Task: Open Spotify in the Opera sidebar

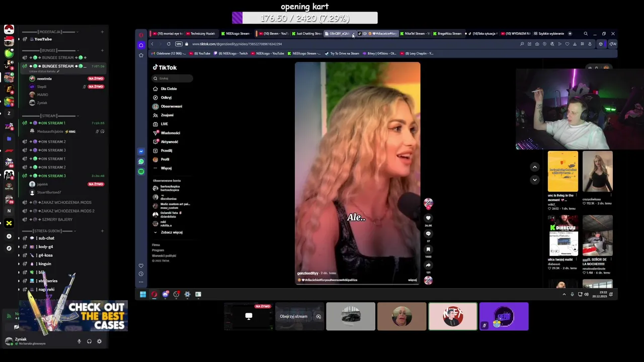Action: pos(141,171)
